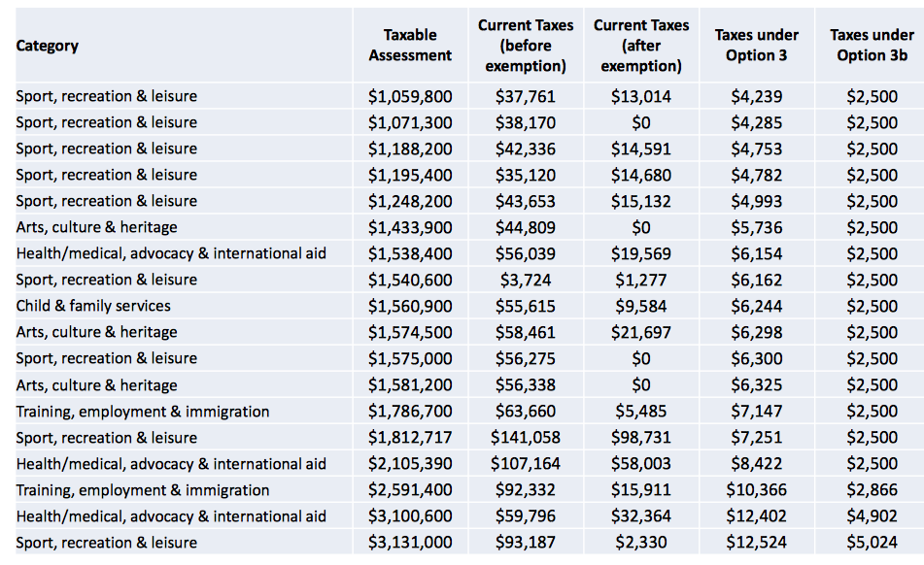924x565 pixels.
Task: Select the $12,524 Option 3 tax cell
Action: coord(757,543)
